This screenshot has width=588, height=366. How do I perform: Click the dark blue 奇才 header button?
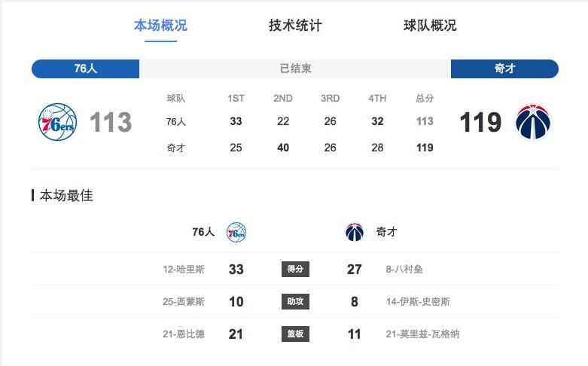pos(504,69)
